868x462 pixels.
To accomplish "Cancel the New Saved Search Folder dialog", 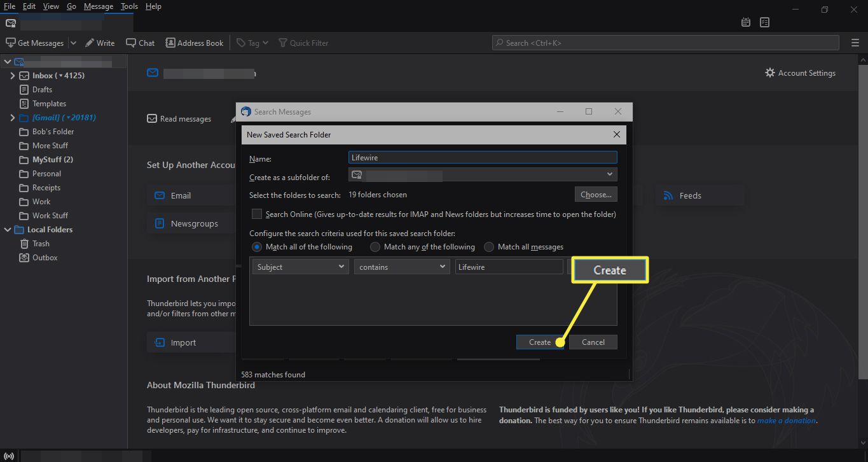I will (x=593, y=342).
